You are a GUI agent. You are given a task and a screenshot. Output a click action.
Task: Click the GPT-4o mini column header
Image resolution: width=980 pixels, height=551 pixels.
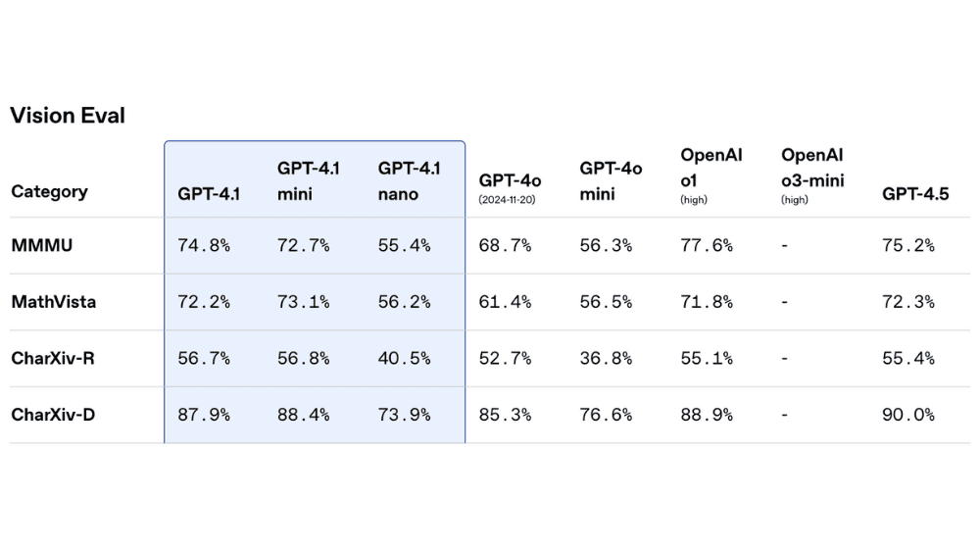[611, 180]
